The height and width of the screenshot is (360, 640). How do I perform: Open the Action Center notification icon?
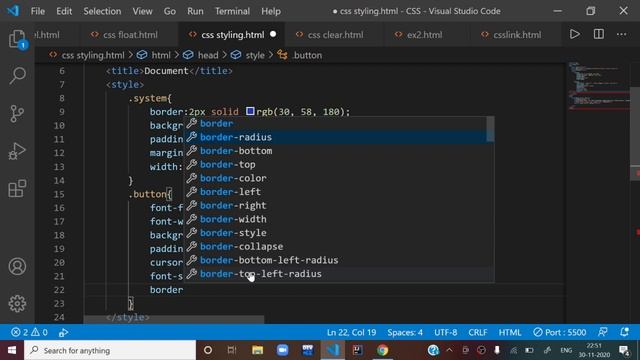624,350
